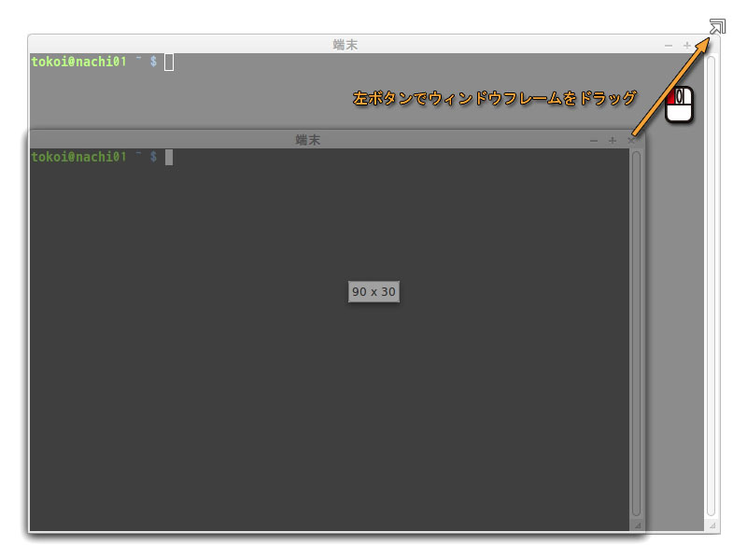Click the back terminal's tokoi@nachi01 prompt

tap(79, 62)
